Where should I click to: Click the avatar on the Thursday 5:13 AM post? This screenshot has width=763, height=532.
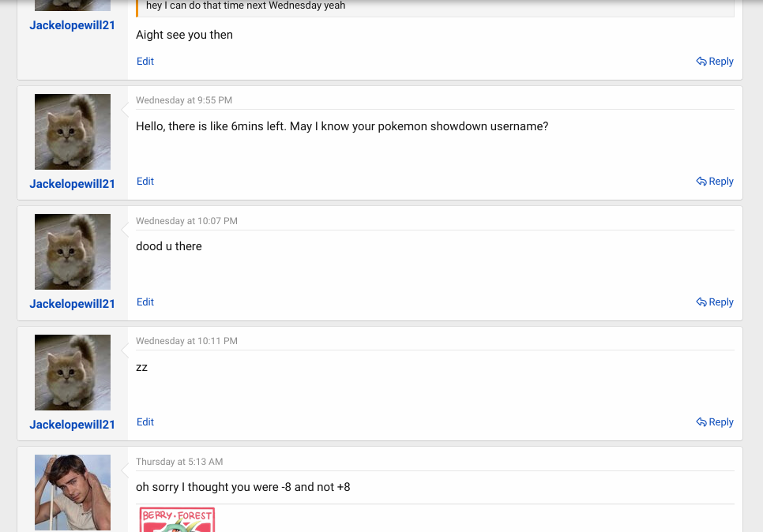[72, 490]
